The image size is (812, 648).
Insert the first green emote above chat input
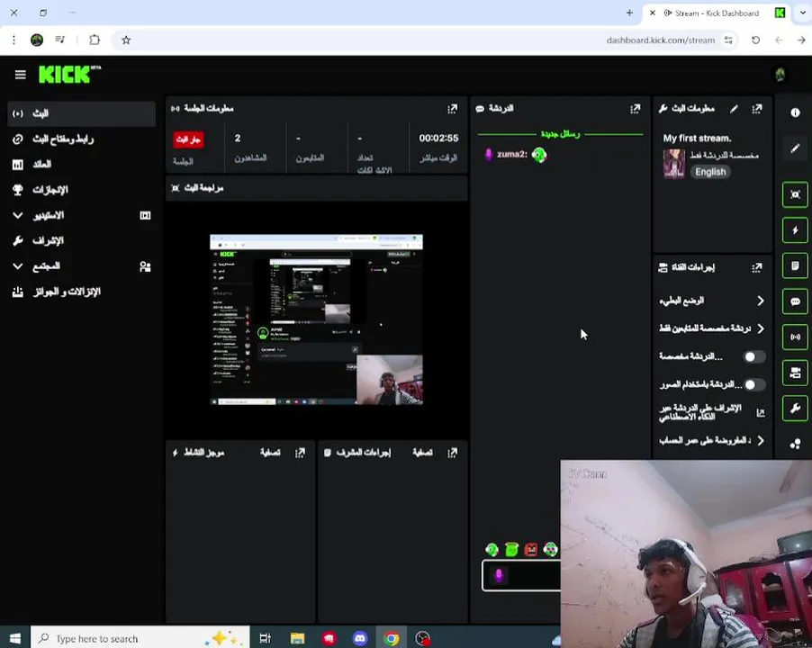(492, 549)
